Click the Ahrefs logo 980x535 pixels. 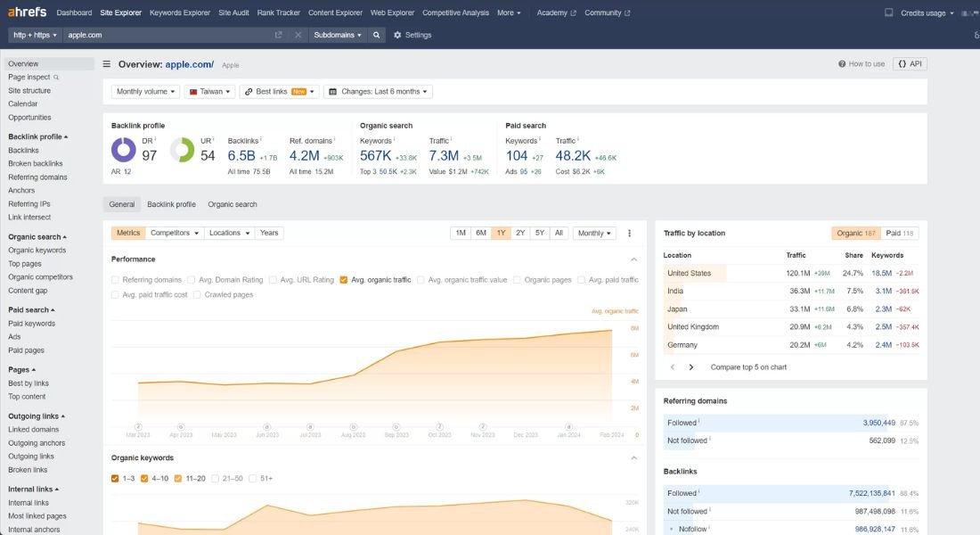pos(25,12)
